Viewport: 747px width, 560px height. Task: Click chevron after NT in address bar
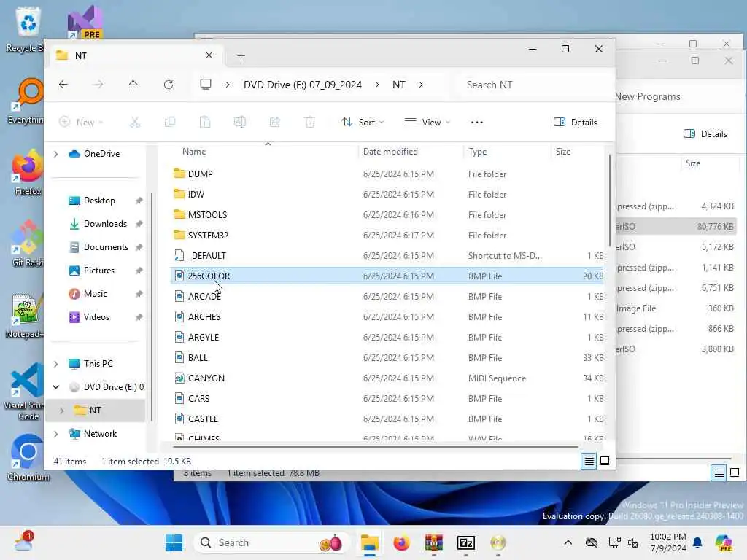(421, 85)
